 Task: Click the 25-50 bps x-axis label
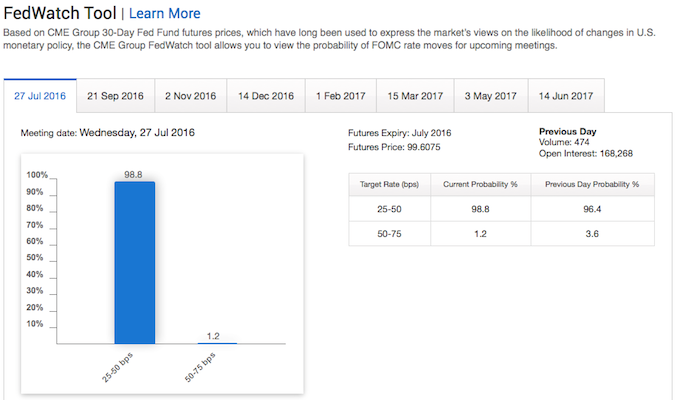[118, 368]
